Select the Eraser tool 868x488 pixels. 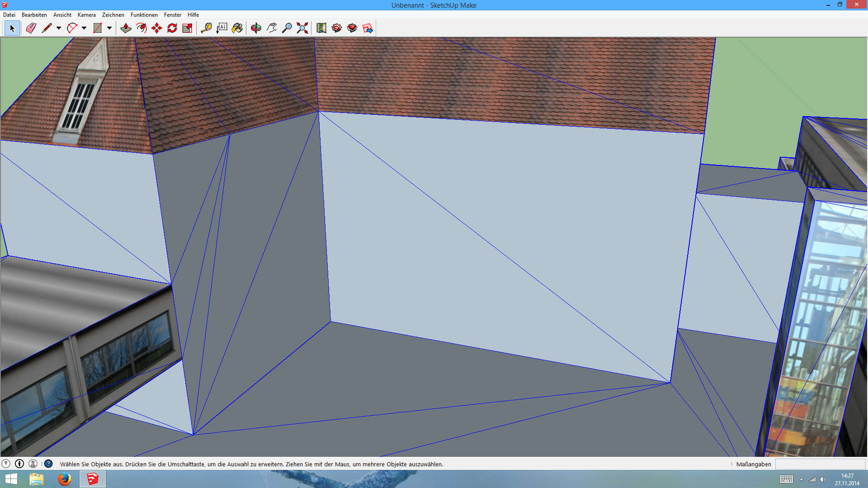[31, 28]
